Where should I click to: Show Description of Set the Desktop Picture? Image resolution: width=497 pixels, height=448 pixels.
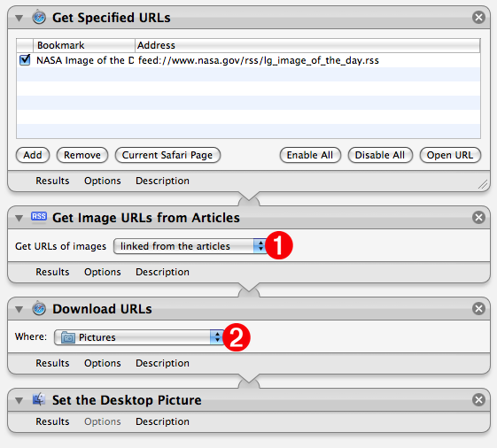point(162,421)
